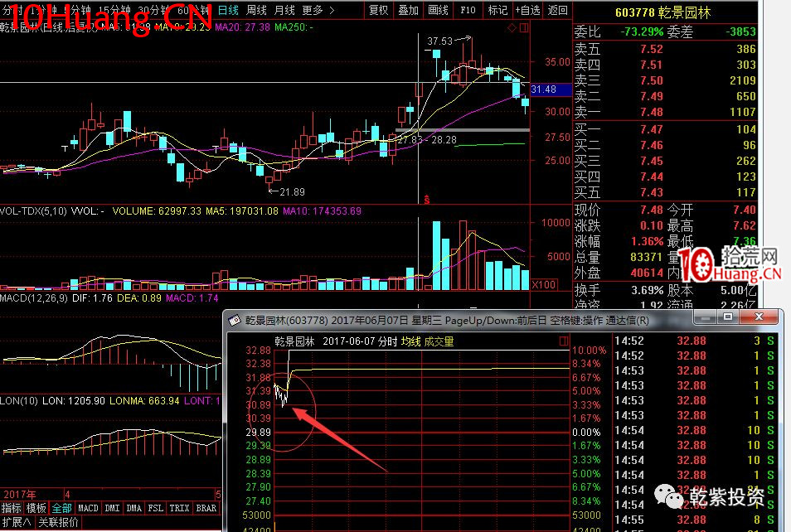Click the MACD(12,26,9) indicator header
This screenshot has height=532, width=791.
[x=34, y=298]
